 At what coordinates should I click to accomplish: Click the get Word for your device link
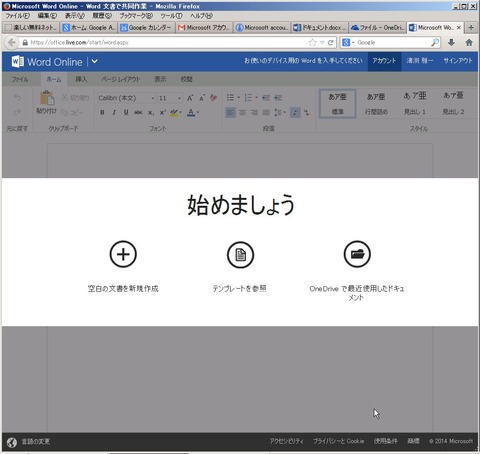303,61
